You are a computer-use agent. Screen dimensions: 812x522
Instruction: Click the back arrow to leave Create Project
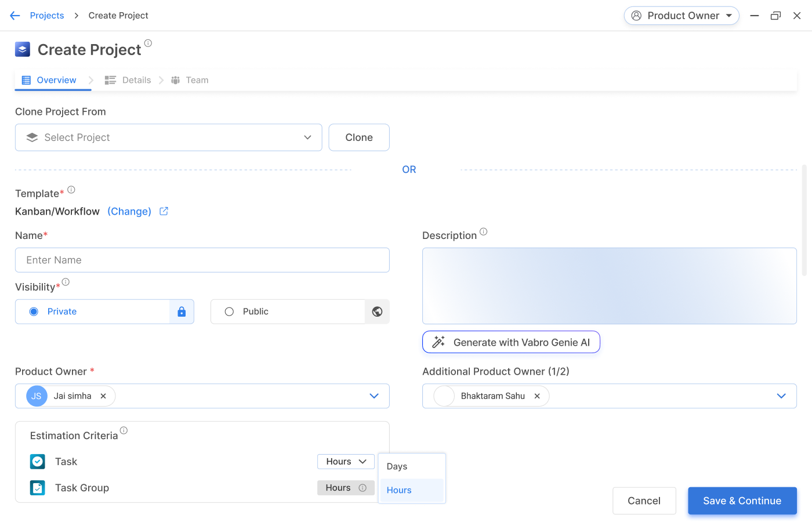pos(14,15)
